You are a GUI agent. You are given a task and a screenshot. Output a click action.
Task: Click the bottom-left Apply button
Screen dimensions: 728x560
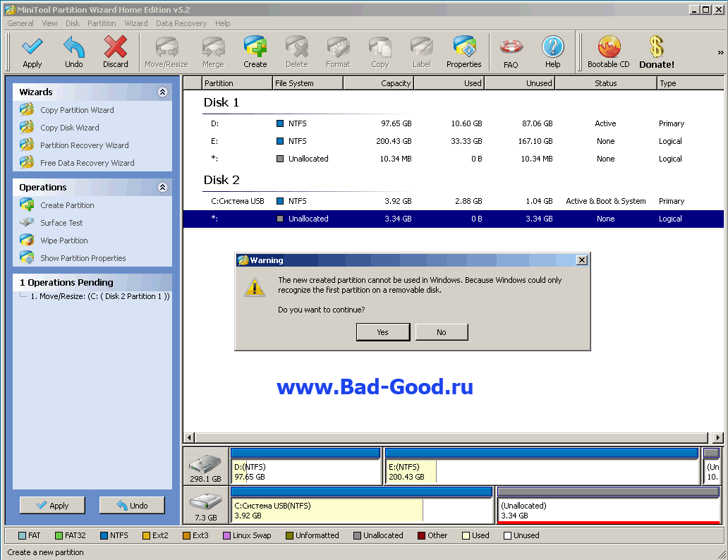click(x=52, y=505)
